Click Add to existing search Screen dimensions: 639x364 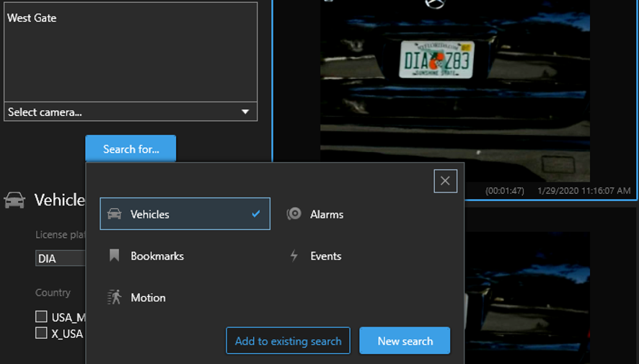pyautogui.click(x=288, y=341)
